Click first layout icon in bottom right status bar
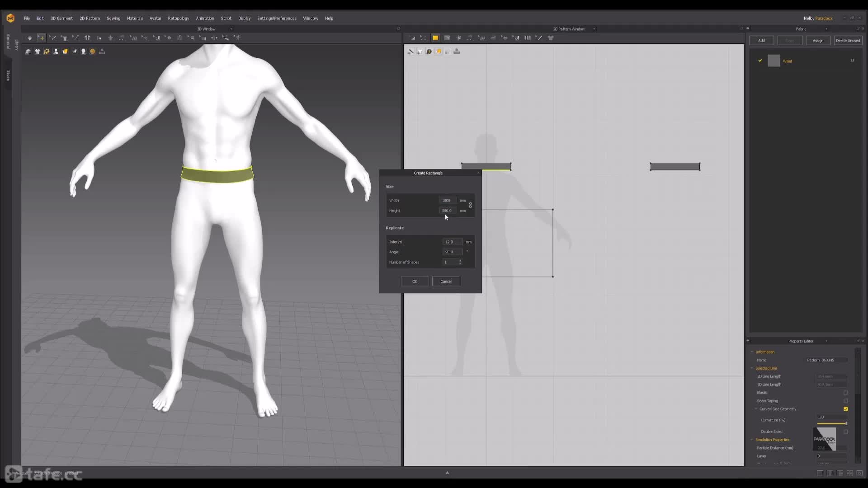This screenshot has height=488, width=868. click(820, 473)
